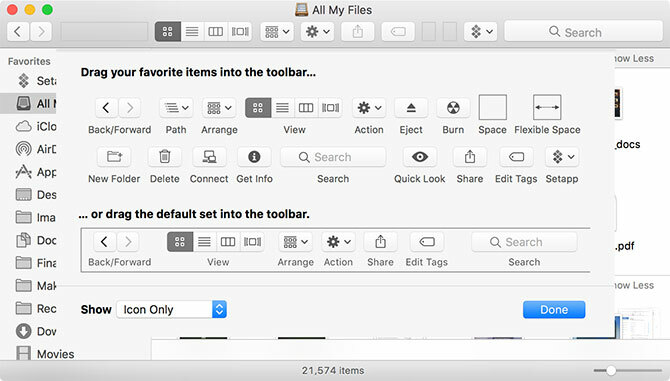Click the Path item in the palette

176,108
